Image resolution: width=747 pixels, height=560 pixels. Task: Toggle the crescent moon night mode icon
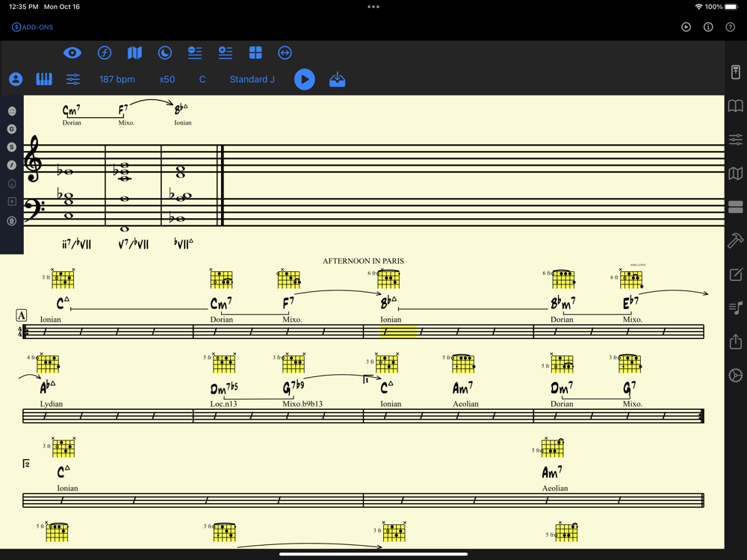point(165,53)
